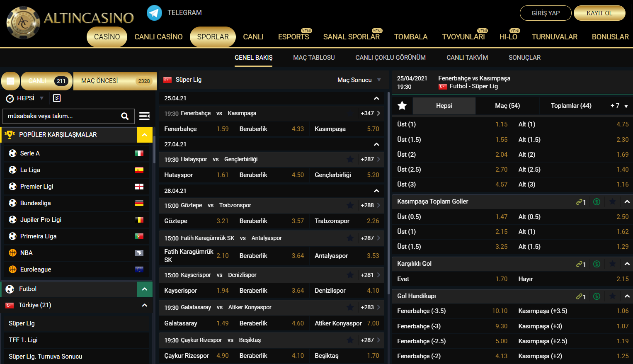Viewport: 633px width, 364px height.
Task: Click the favorites star in match header
Action: (402, 106)
